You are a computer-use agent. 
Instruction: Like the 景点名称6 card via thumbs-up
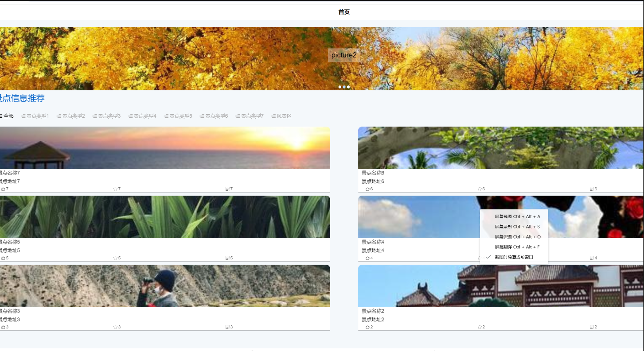pyautogui.click(x=367, y=189)
